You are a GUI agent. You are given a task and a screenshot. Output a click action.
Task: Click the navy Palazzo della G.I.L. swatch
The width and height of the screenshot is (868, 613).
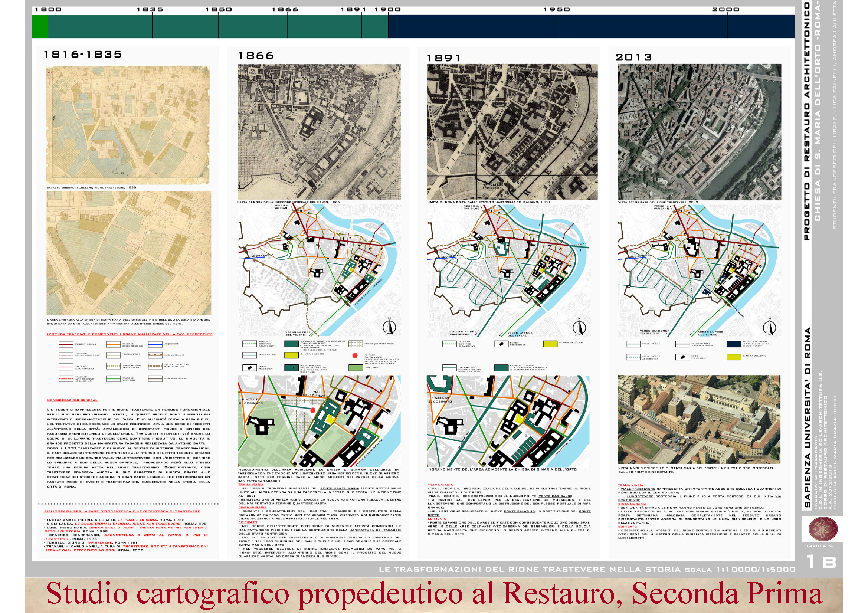[x=734, y=344]
